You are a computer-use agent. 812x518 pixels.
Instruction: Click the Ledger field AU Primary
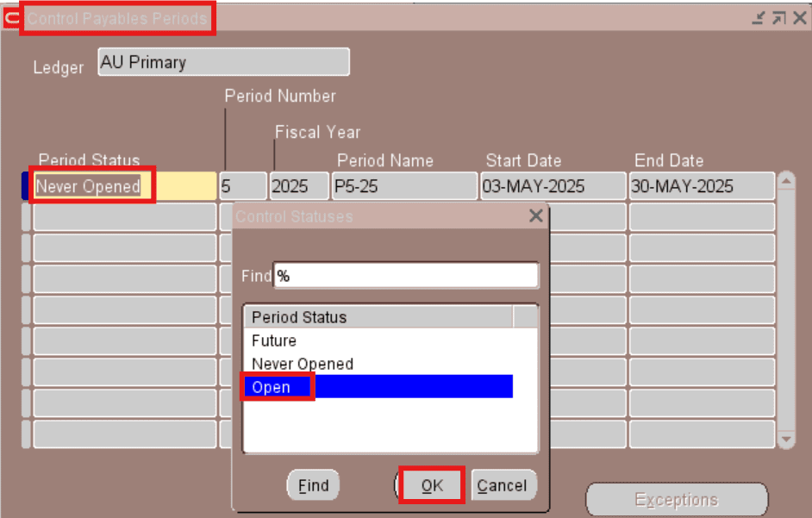(224, 62)
